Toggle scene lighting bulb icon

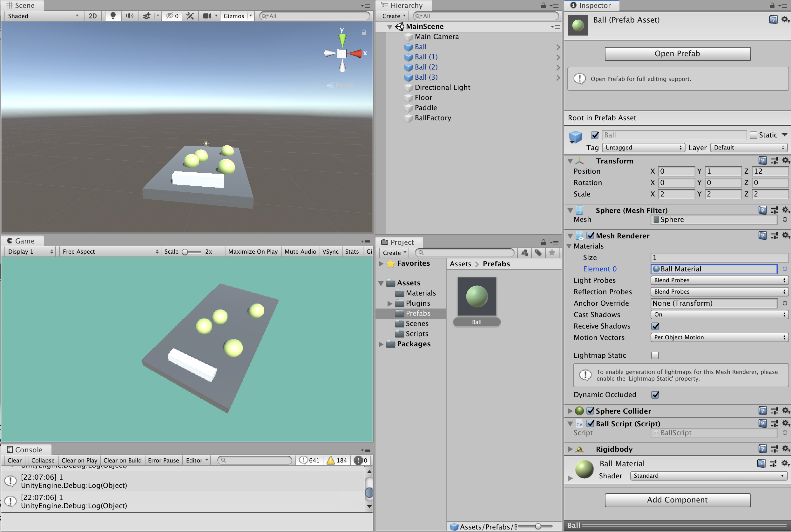coord(113,16)
